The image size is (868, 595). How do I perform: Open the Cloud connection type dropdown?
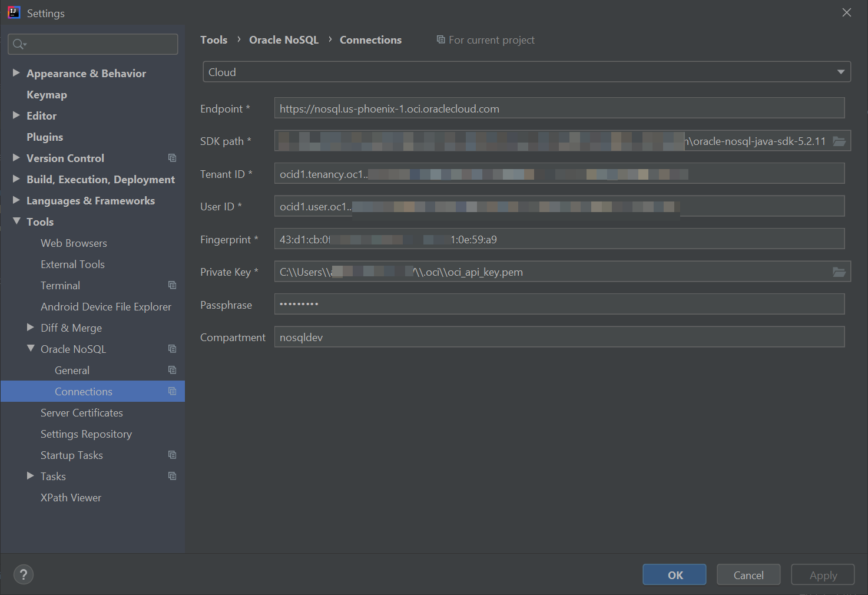pyautogui.click(x=526, y=72)
